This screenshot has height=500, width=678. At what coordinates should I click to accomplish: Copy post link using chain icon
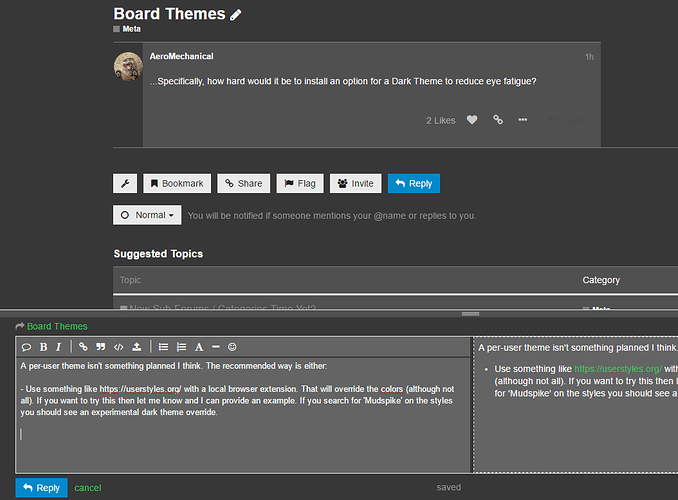click(498, 120)
